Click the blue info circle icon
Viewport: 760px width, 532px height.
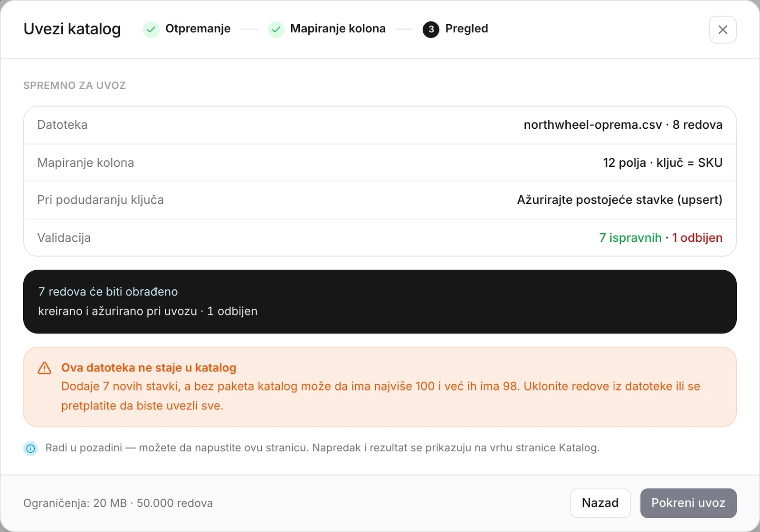31,448
